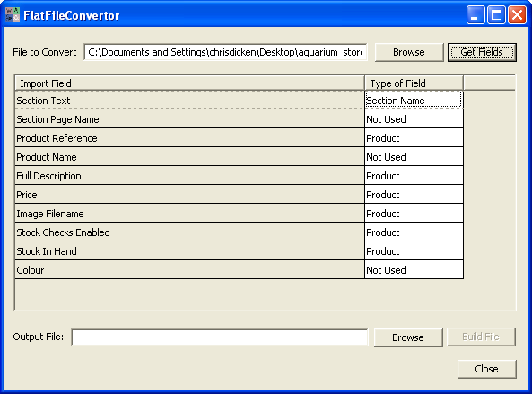Image resolution: width=532 pixels, height=394 pixels.
Task: Select the Stock Checks Enabled row
Action: 189,232
